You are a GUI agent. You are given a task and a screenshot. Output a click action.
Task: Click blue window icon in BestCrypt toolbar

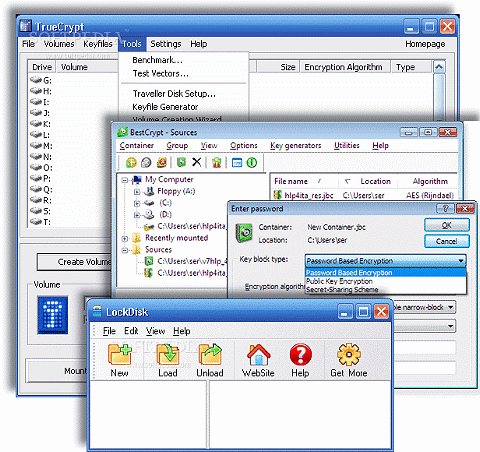pyautogui.click(x=237, y=163)
